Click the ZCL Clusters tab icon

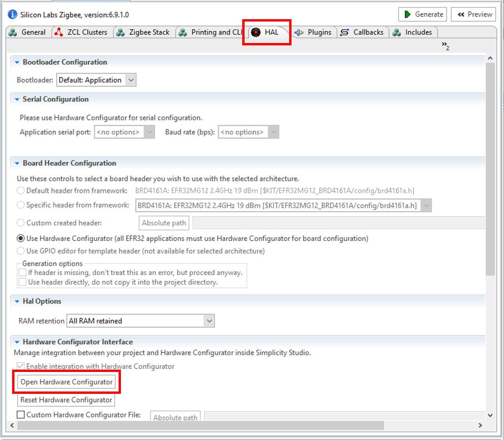[x=59, y=32]
